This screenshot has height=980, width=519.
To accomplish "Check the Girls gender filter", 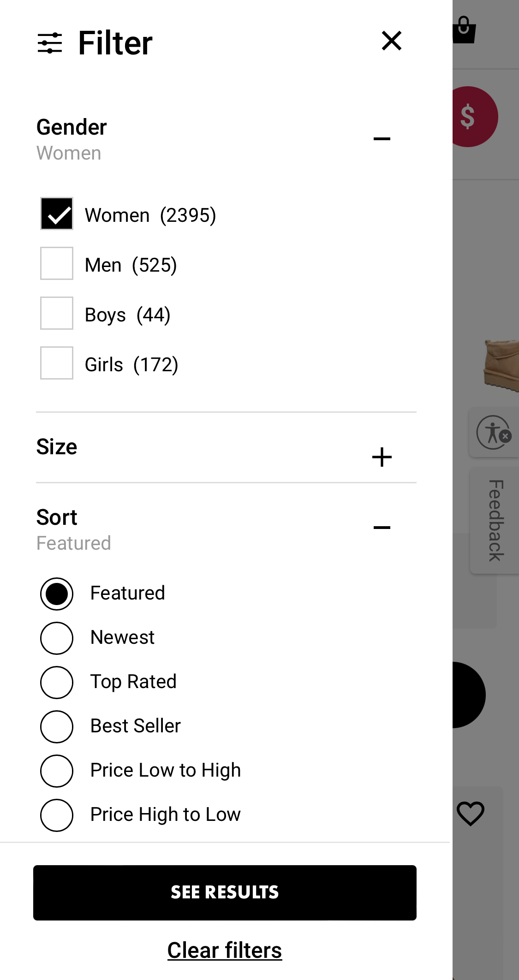I will [56, 364].
